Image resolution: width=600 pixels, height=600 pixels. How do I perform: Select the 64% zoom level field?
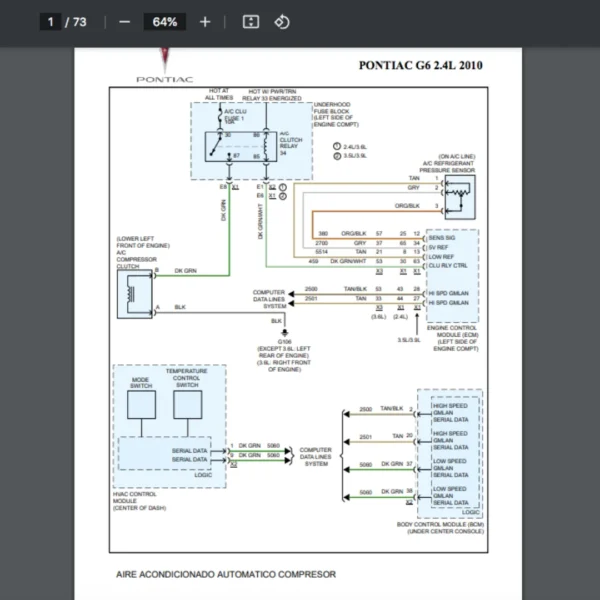pyautogui.click(x=165, y=22)
